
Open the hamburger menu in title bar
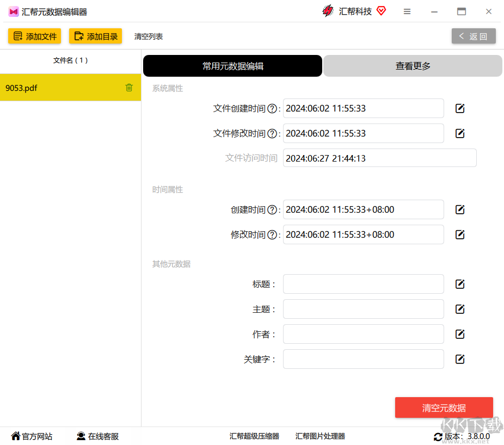coord(407,11)
